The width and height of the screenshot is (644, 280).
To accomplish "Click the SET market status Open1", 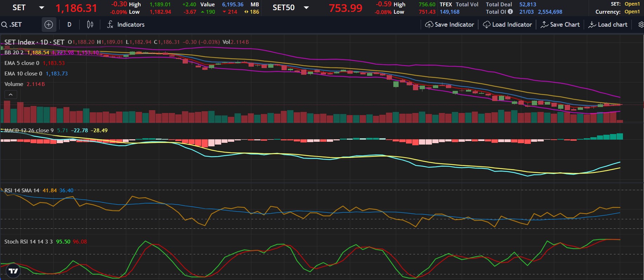I will tap(632, 4).
